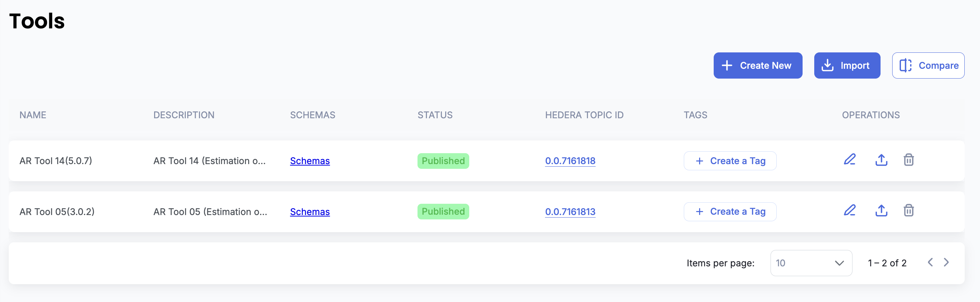Image resolution: width=980 pixels, height=302 pixels.
Task: Open Schemas link for AR Tool 05
Action: pos(310,212)
